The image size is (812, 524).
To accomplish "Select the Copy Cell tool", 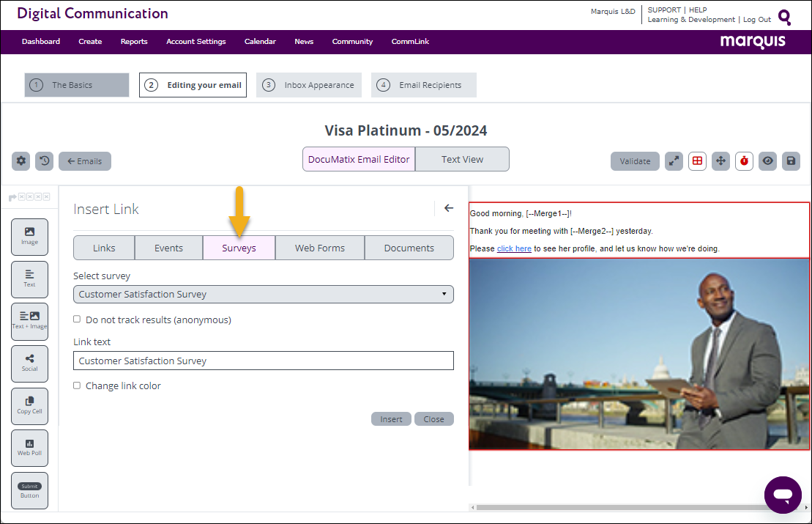I will [29, 405].
